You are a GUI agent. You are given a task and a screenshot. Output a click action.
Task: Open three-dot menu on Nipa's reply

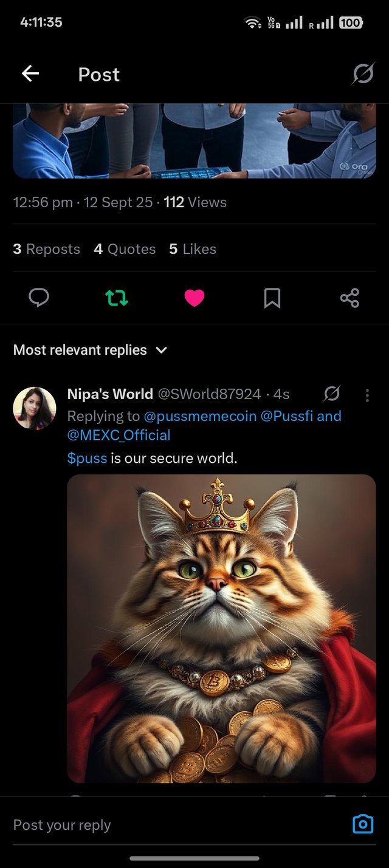click(367, 395)
